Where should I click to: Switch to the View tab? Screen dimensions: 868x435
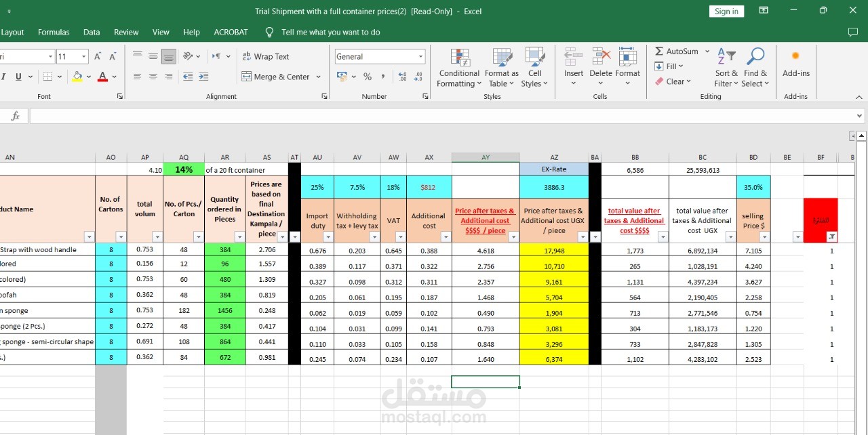[x=161, y=32]
